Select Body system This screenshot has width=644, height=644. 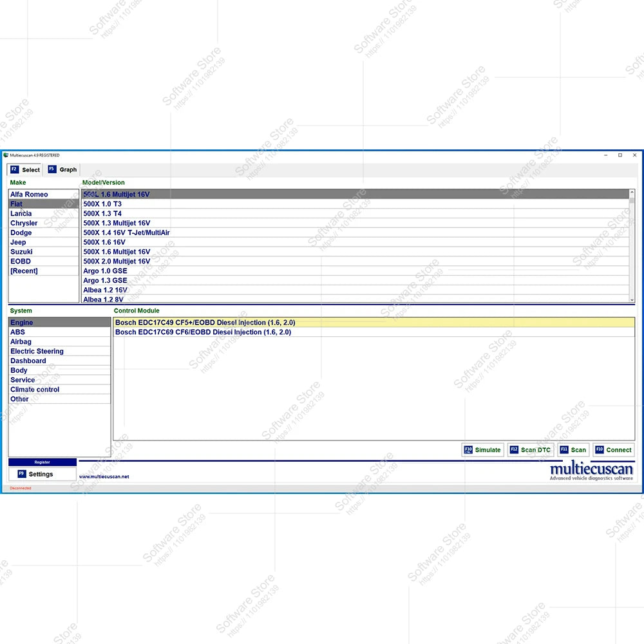(59, 370)
